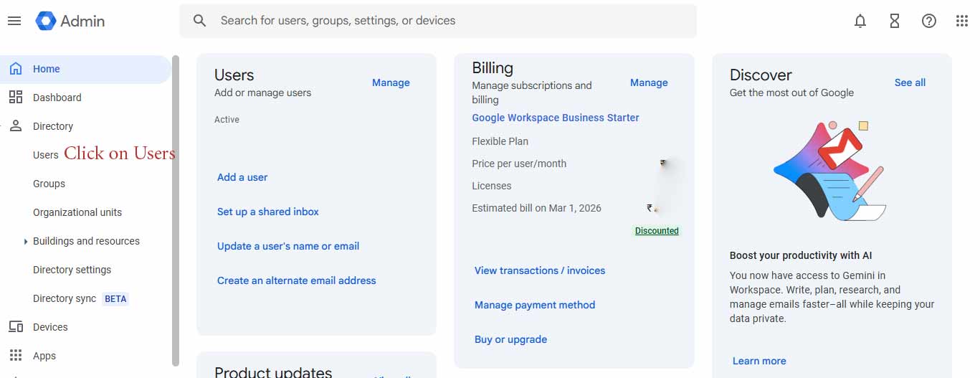Open Users under Directory
Screen dimensions: 980x378
point(46,155)
